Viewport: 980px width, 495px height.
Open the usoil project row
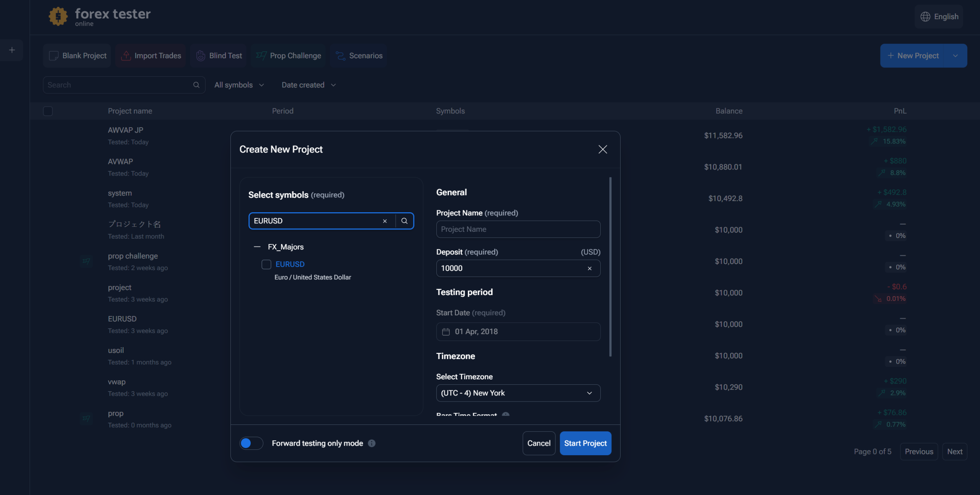click(505, 356)
